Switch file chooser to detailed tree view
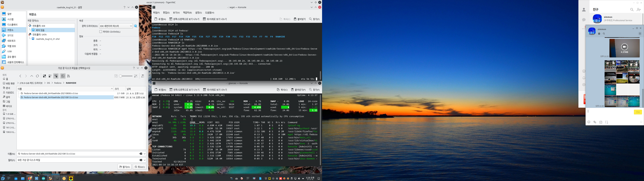644x181 pixels. [56, 76]
